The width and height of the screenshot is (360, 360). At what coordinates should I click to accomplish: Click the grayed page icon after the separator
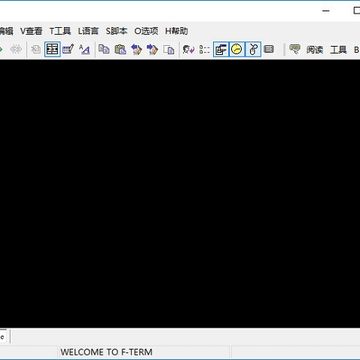point(36,50)
